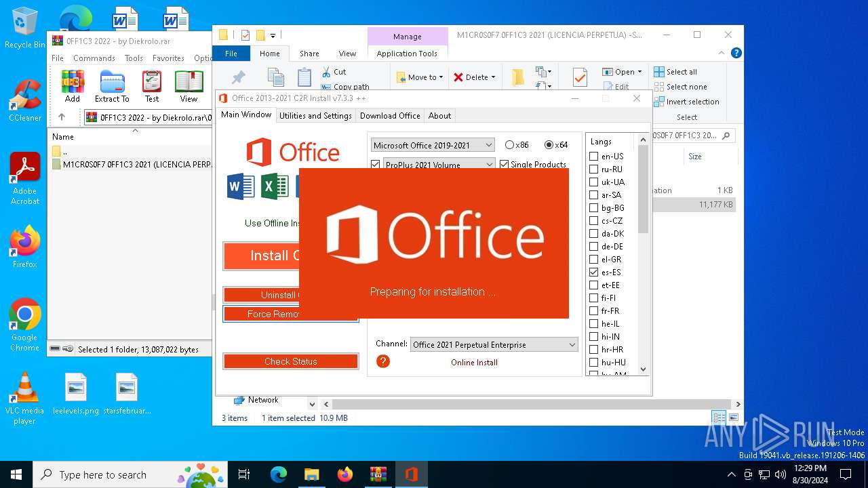The width and height of the screenshot is (868, 488).
Task: Open Utilities and Settings tab
Action: [x=315, y=116]
